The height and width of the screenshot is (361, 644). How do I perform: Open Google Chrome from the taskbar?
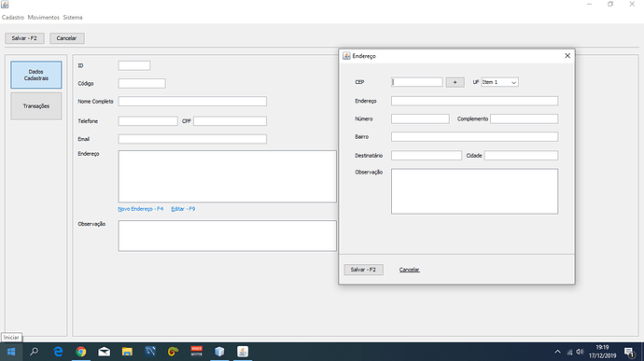(x=81, y=352)
